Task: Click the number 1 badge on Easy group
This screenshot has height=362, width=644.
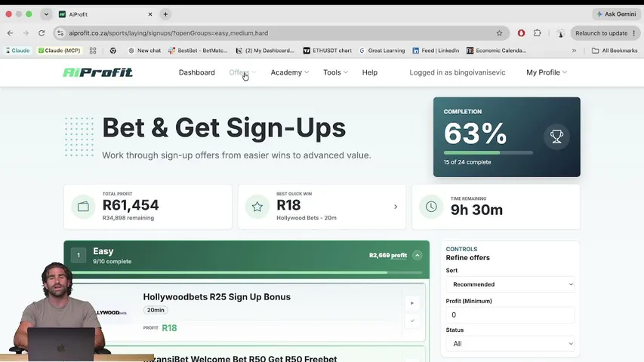Action: point(79,256)
